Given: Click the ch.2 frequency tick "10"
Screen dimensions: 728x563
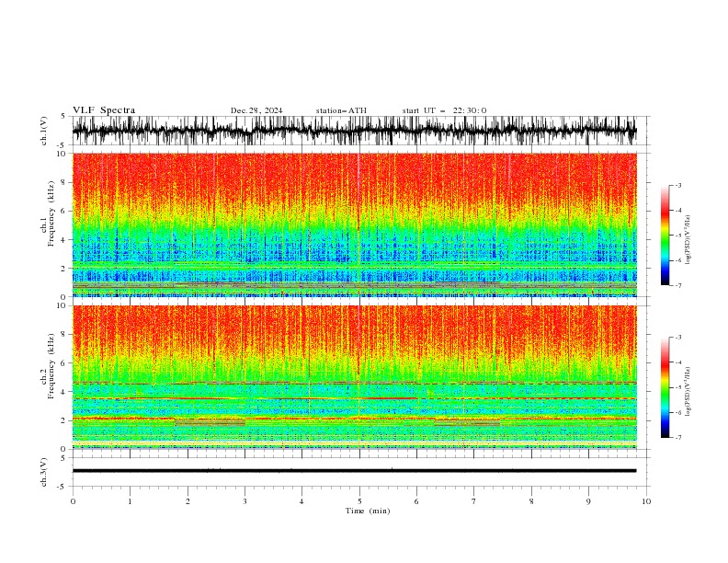Looking at the screenshot, I should tap(62, 305).
